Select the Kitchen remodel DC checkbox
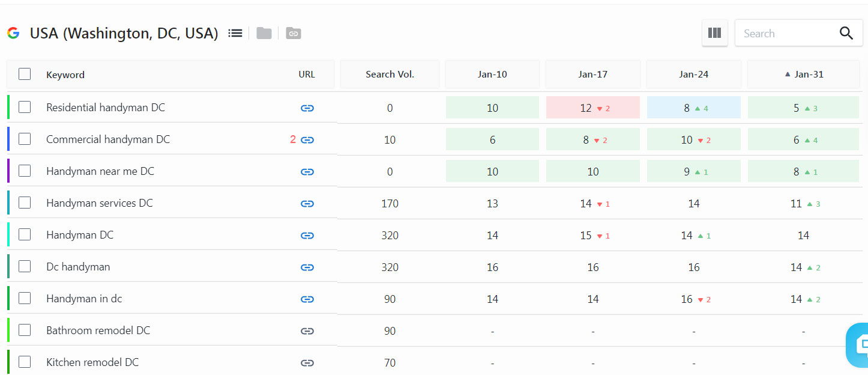 25,362
